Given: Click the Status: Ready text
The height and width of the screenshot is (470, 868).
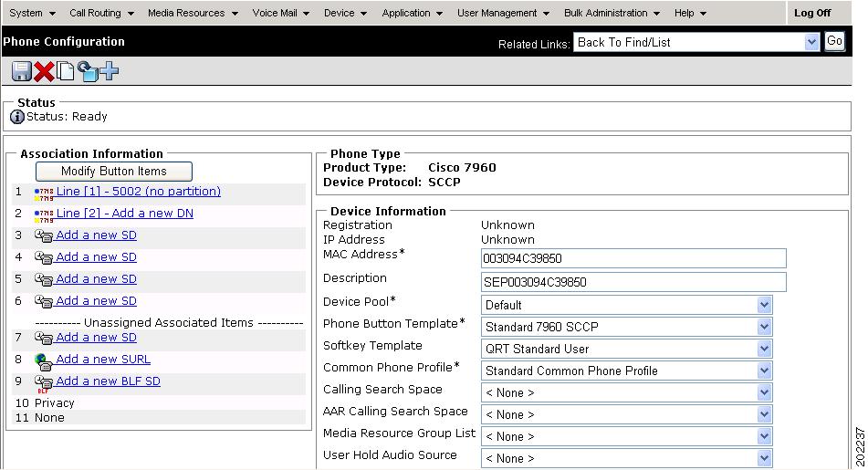Looking at the screenshot, I should coord(67,117).
